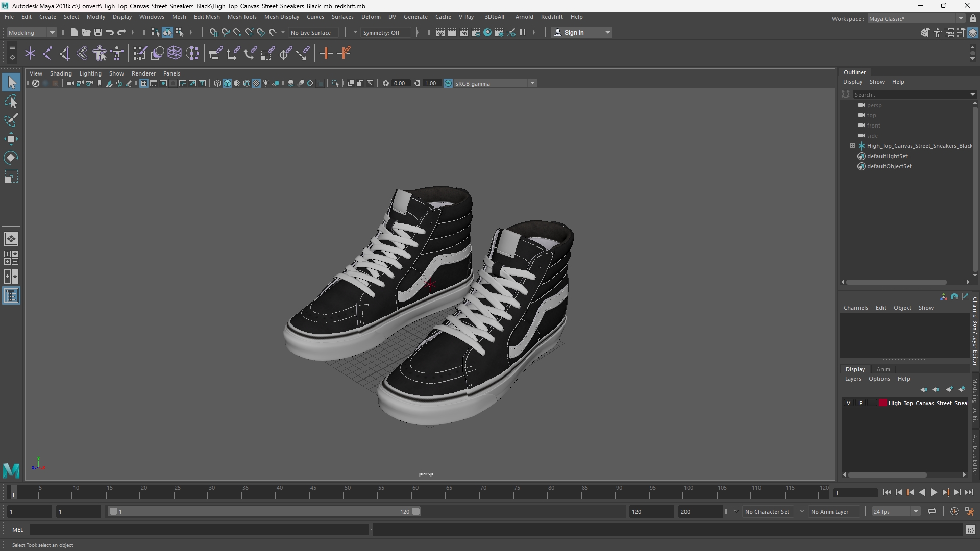Switch to four view layout
The image size is (980, 551).
click(11, 258)
